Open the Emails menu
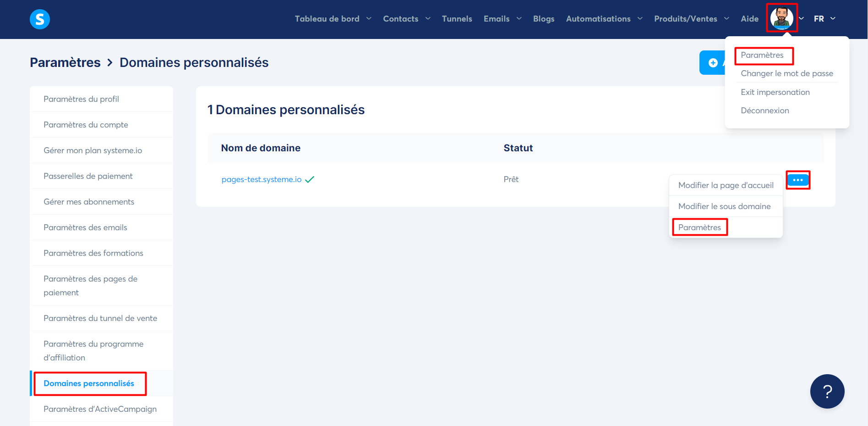The width and height of the screenshot is (868, 426). (497, 18)
